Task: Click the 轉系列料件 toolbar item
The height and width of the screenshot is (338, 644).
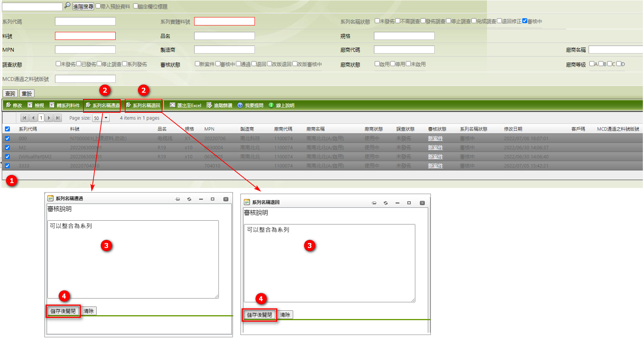Action: pyautogui.click(x=64, y=105)
